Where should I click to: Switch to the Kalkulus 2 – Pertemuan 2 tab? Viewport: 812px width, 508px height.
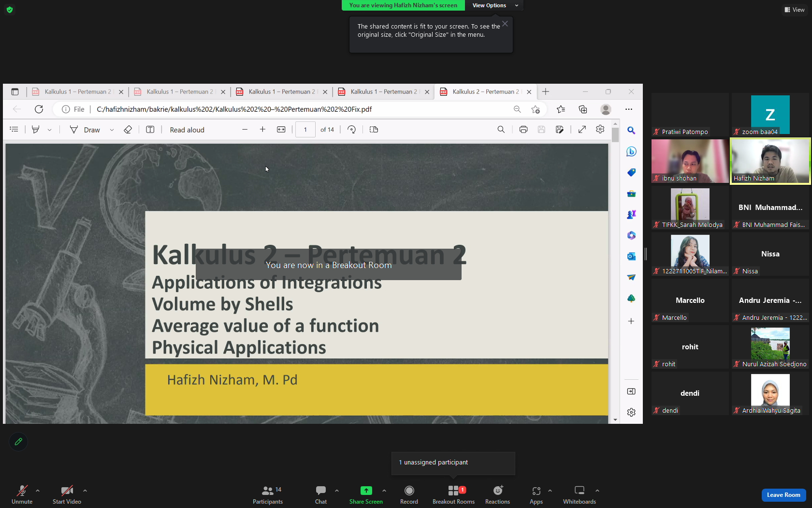click(x=485, y=91)
